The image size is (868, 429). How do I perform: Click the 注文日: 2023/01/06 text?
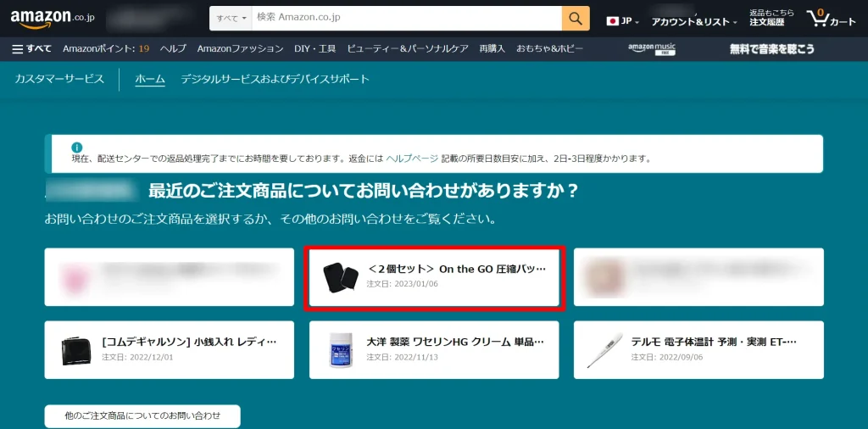pyautogui.click(x=403, y=284)
